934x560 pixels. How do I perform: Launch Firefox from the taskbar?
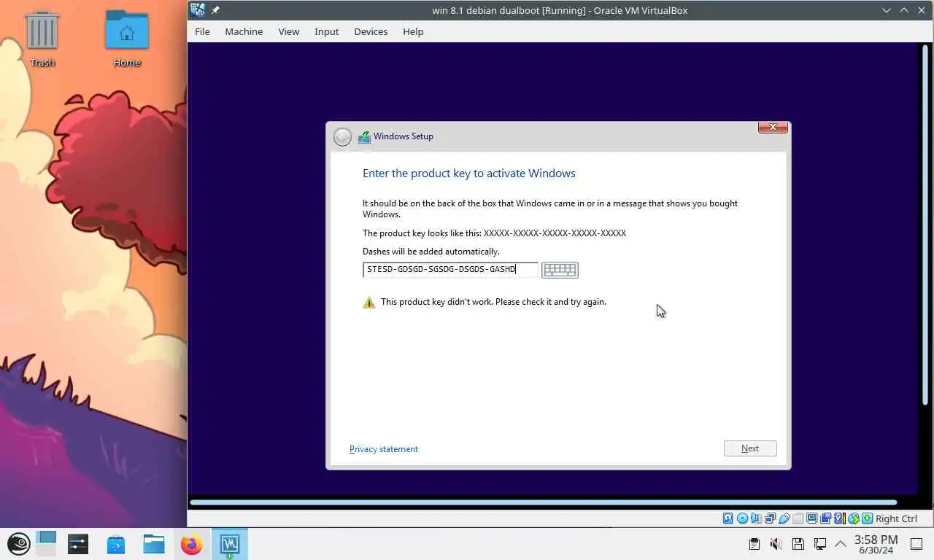(192, 543)
